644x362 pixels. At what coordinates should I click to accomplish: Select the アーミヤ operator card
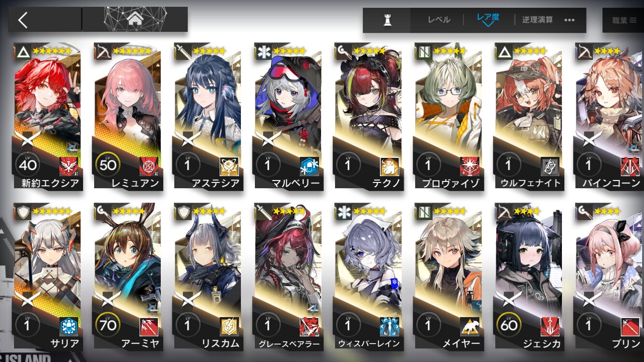click(x=127, y=278)
